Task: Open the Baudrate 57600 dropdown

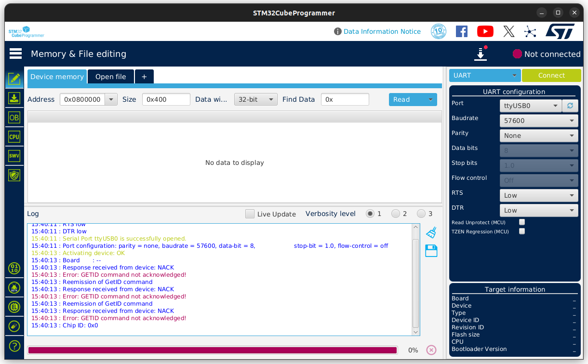Action: point(539,121)
